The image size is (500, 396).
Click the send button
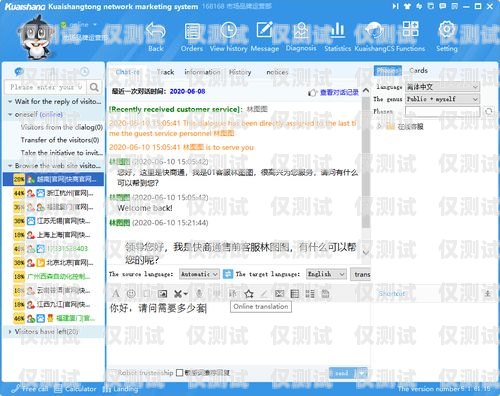tap(343, 373)
